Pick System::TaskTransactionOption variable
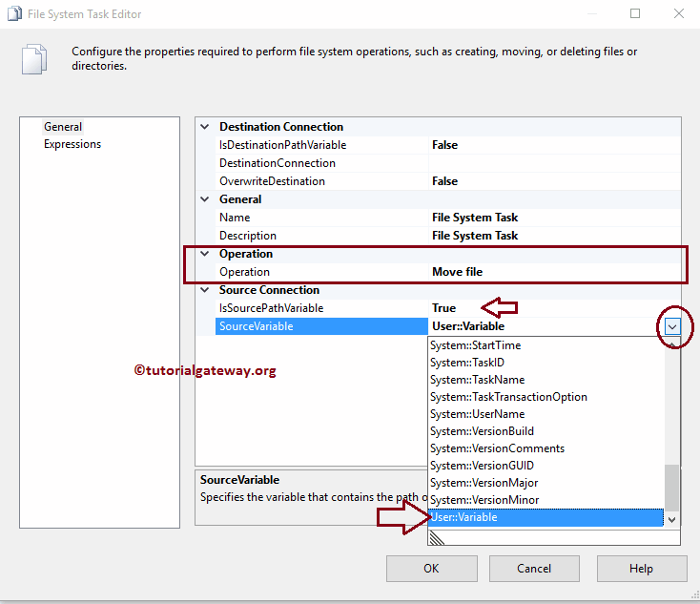 tap(546, 397)
